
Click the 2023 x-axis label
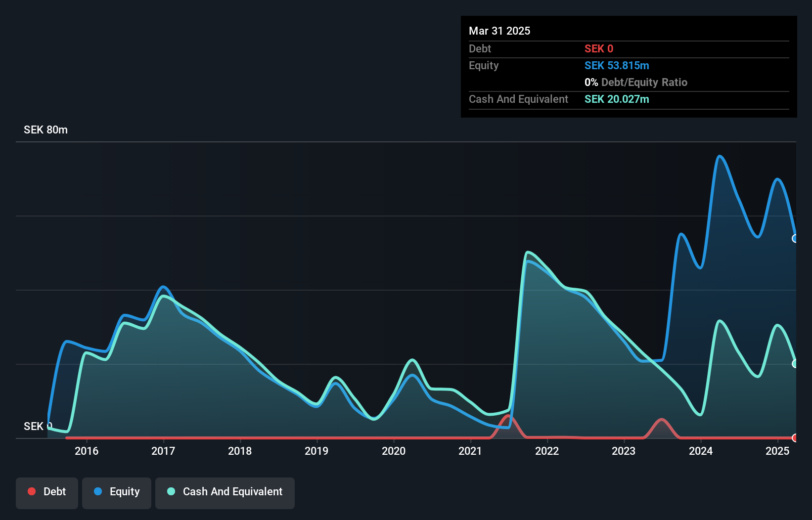point(624,451)
